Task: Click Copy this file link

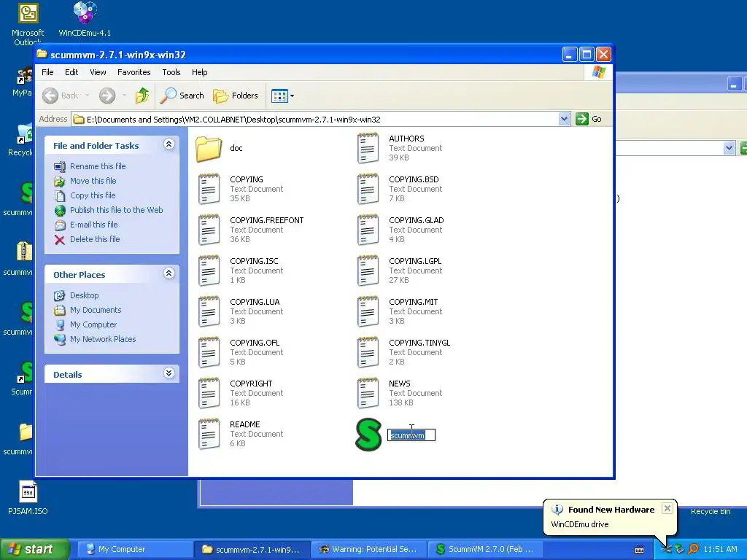Action: coord(93,195)
